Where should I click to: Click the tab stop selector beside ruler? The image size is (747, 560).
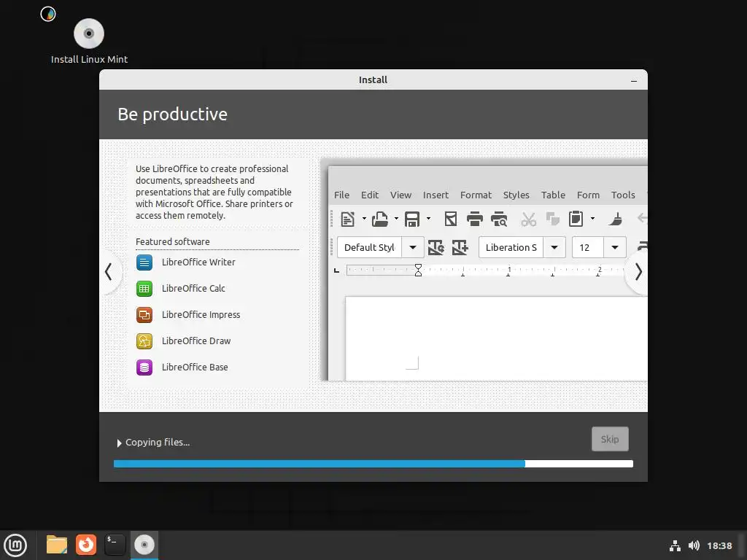point(337,271)
